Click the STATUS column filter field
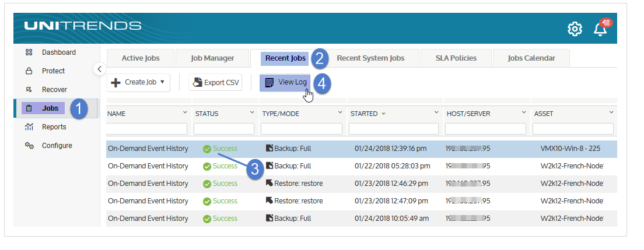The image size is (644, 250). tap(224, 129)
